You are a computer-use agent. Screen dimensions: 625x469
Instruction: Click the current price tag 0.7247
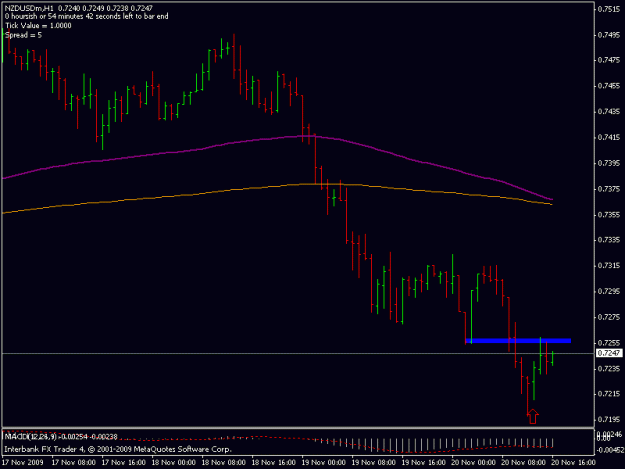(x=609, y=353)
